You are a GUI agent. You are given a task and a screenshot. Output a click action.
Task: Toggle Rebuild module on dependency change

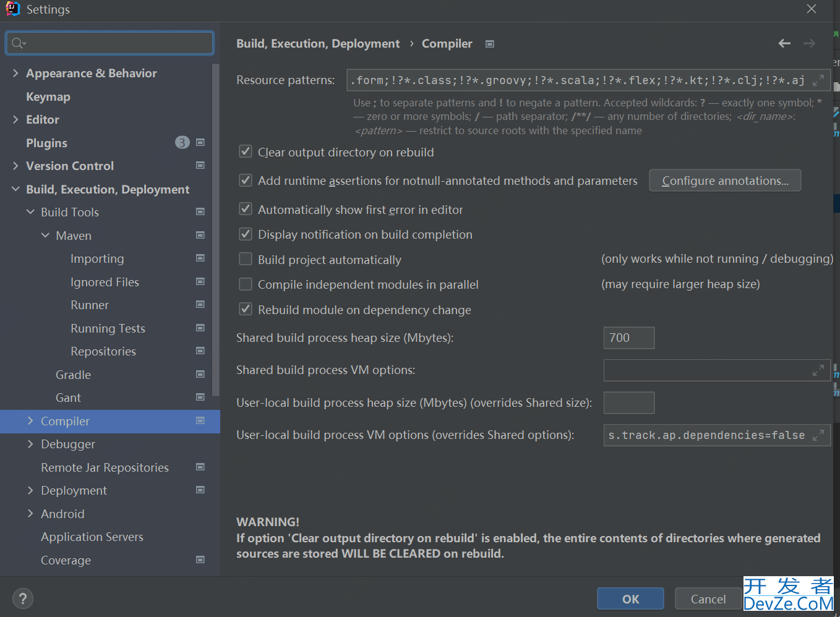pyautogui.click(x=246, y=309)
